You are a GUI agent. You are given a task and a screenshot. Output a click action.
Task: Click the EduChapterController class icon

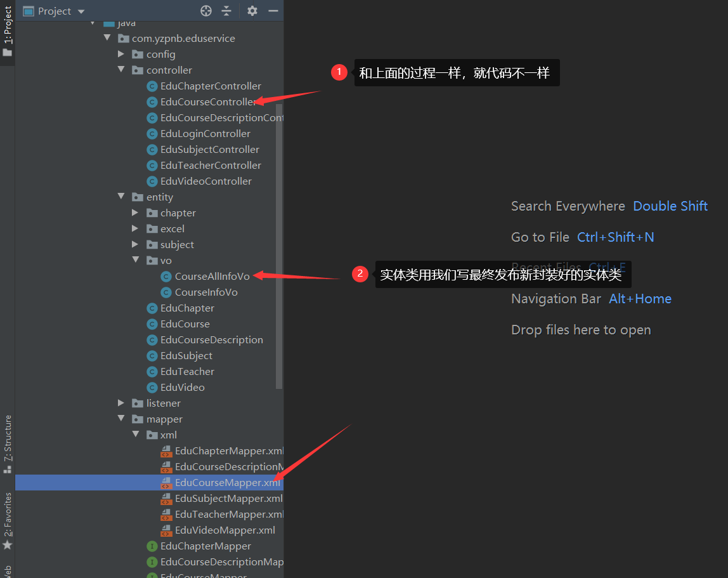(152, 86)
